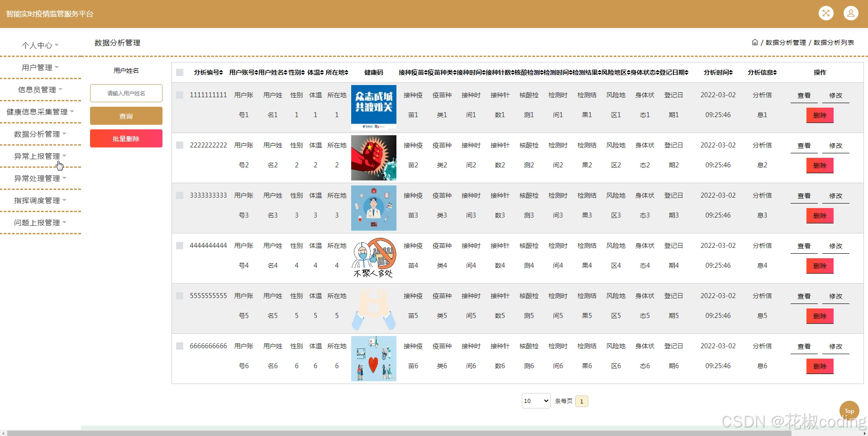Sort by 所在地 column header
868x436 pixels.
point(337,72)
